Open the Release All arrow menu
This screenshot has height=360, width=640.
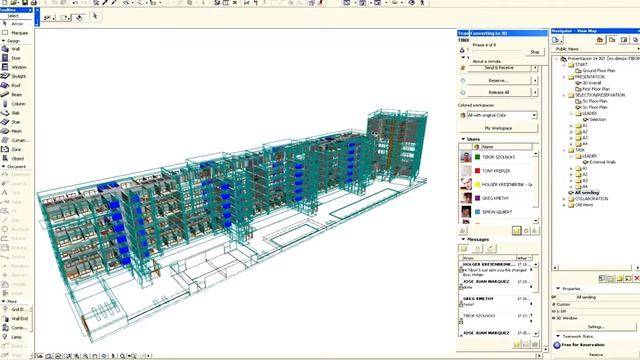click(x=535, y=92)
